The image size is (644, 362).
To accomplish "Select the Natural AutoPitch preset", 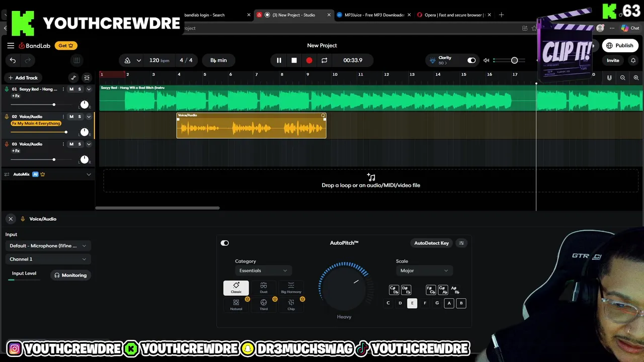I will (x=236, y=305).
